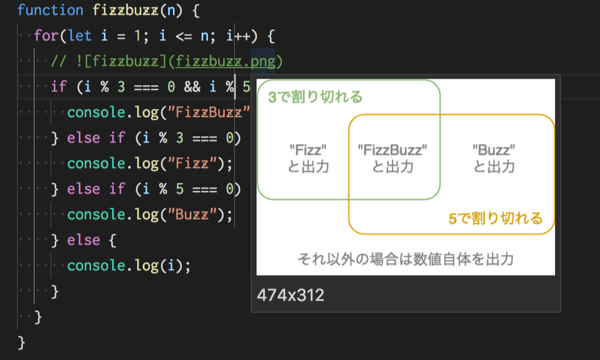Click console.log("Fizz") line
Image resolution: width=600 pixels, height=360 pixels.
point(150,163)
